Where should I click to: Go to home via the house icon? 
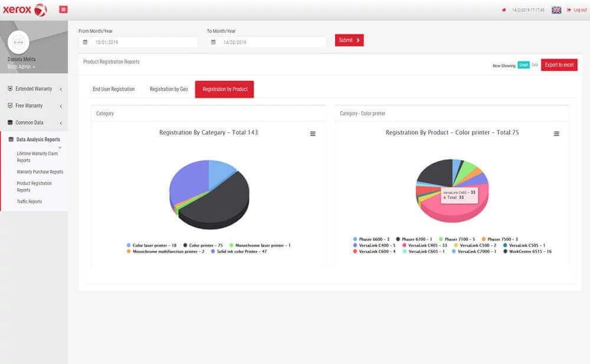(504, 10)
